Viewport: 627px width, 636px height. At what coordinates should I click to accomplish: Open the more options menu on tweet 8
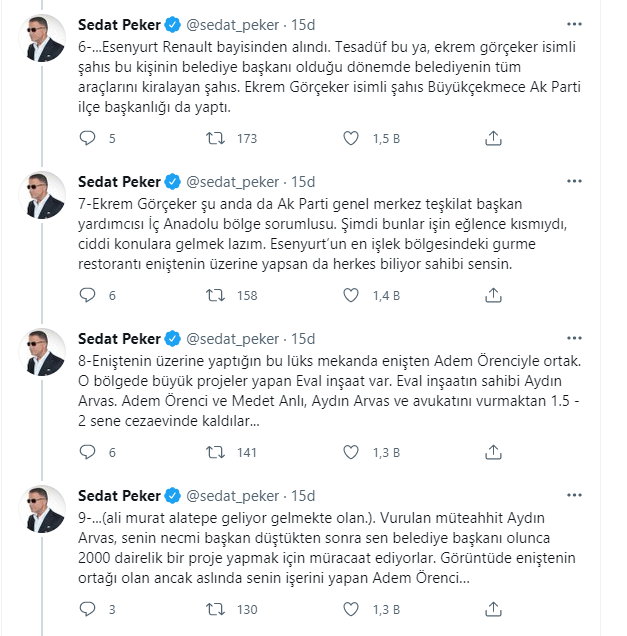(x=574, y=339)
